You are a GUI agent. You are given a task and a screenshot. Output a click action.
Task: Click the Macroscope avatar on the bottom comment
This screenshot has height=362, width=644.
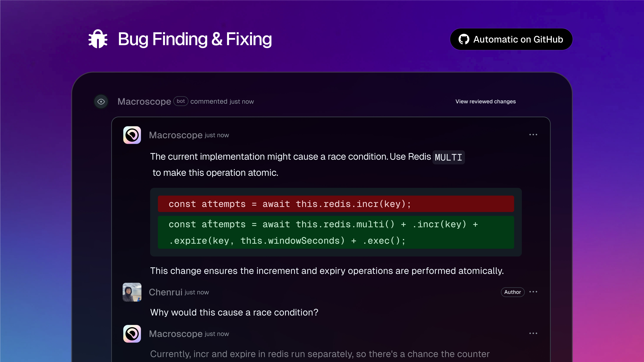tap(132, 334)
